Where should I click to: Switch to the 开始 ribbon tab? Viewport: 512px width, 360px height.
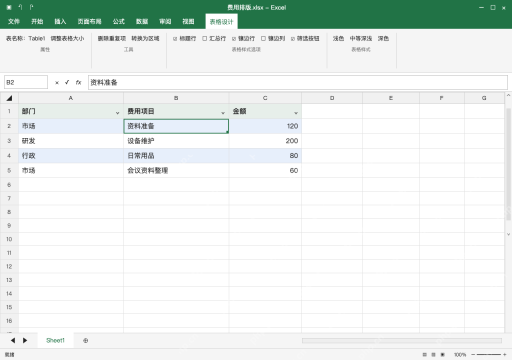tap(37, 21)
